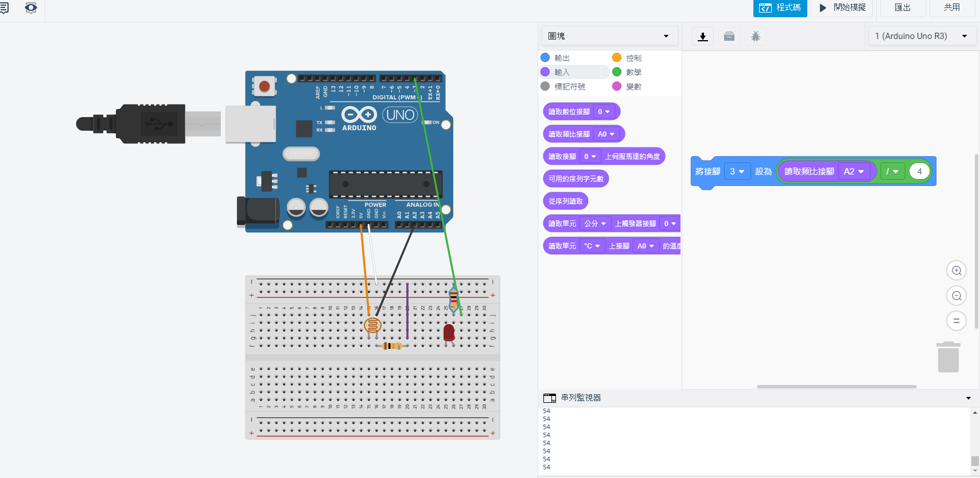Viewport: 980px width, 478px height.
Task: Click the trash can in workspace
Action: (948, 357)
